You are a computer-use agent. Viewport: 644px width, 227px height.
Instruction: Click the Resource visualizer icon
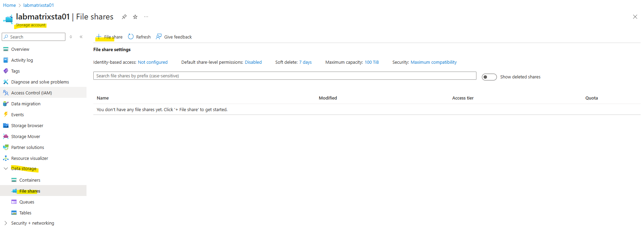[x=6, y=158]
